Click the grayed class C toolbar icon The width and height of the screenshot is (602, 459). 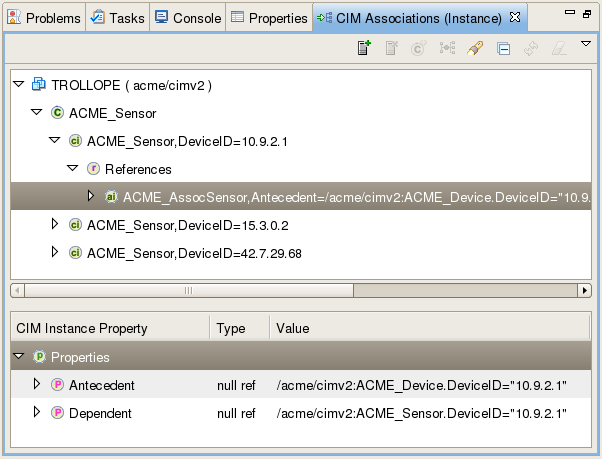coord(418,48)
